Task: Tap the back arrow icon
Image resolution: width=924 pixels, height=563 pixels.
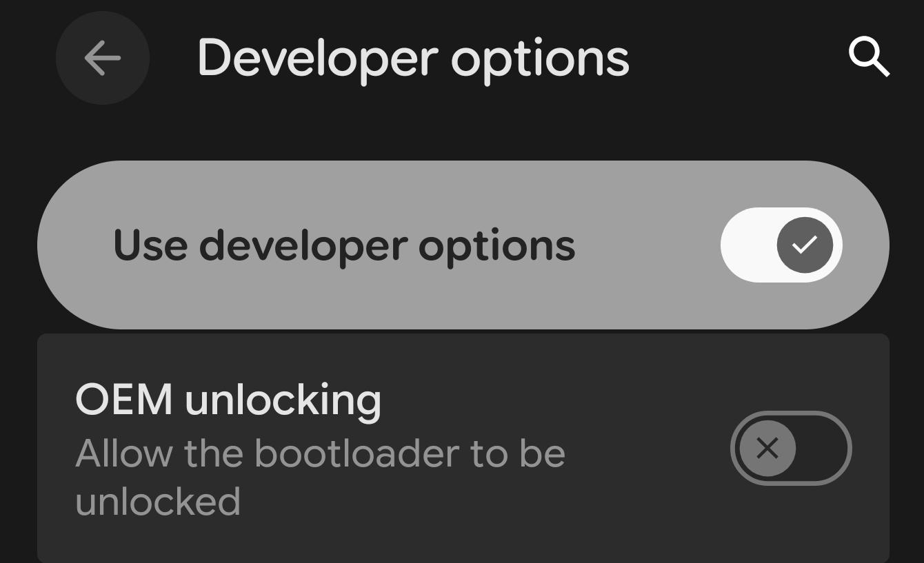Action: click(x=103, y=58)
